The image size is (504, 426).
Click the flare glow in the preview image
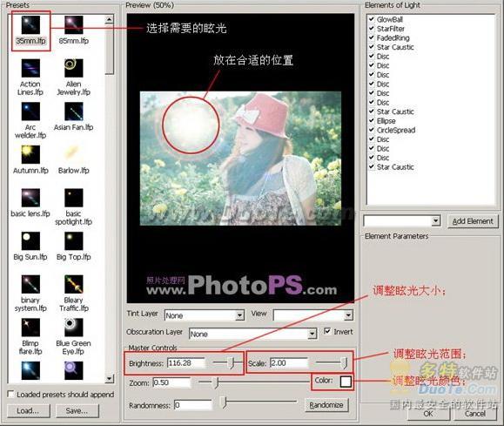point(191,125)
